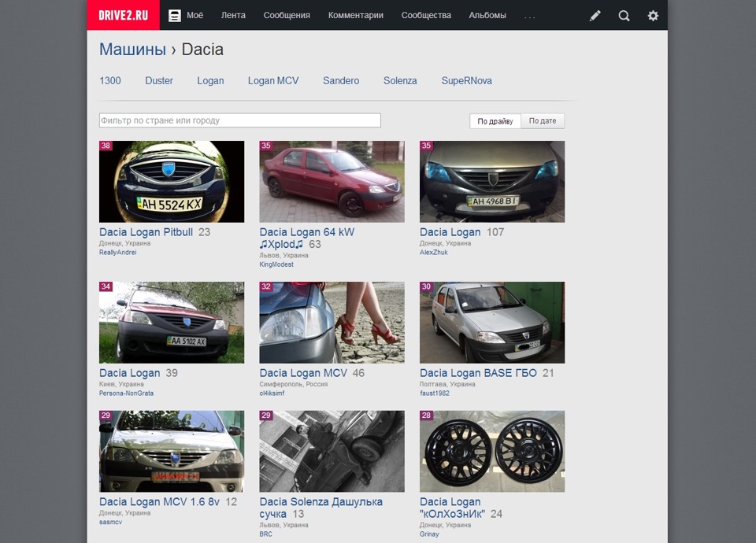The height and width of the screenshot is (543, 756).
Task: Click the DRIVE2.RU logo
Action: pyautogui.click(x=123, y=15)
